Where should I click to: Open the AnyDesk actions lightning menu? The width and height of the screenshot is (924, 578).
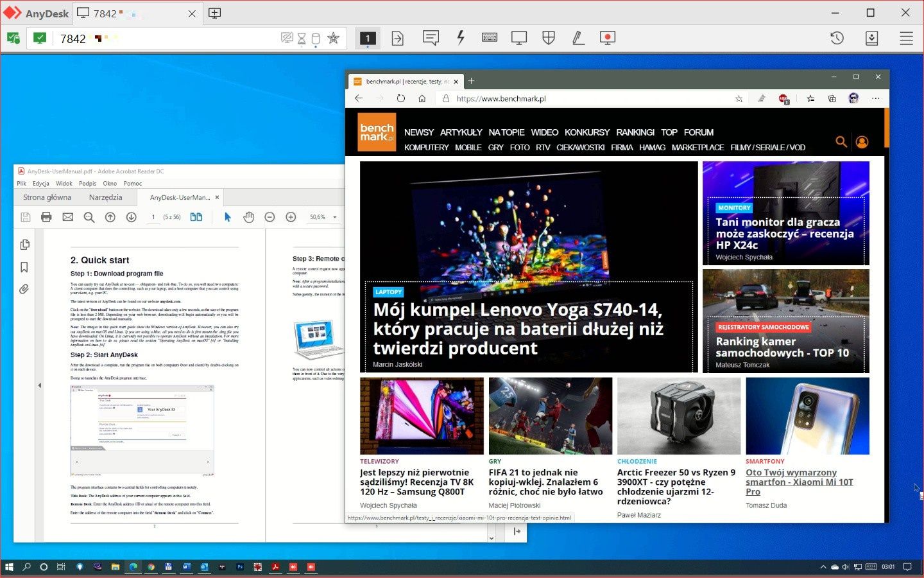pos(460,39)
